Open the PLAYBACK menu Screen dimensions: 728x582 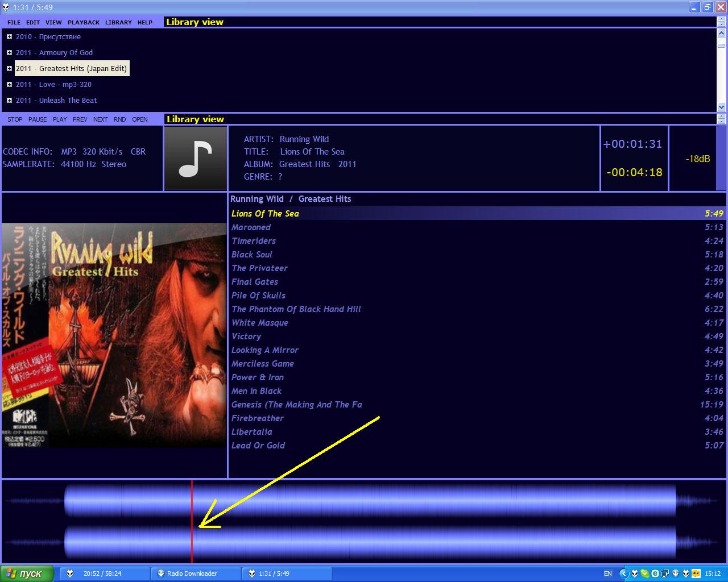(x=84, y=23)
